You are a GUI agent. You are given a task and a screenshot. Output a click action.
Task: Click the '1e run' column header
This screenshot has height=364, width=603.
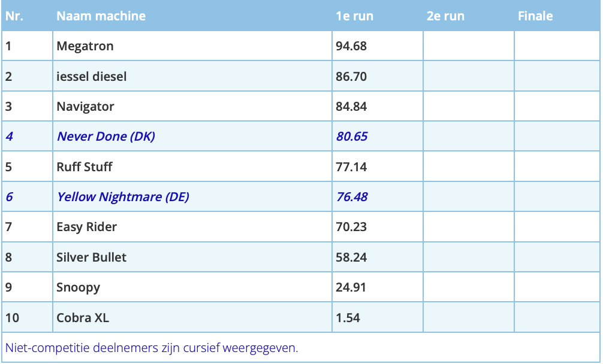coord(354,16)
